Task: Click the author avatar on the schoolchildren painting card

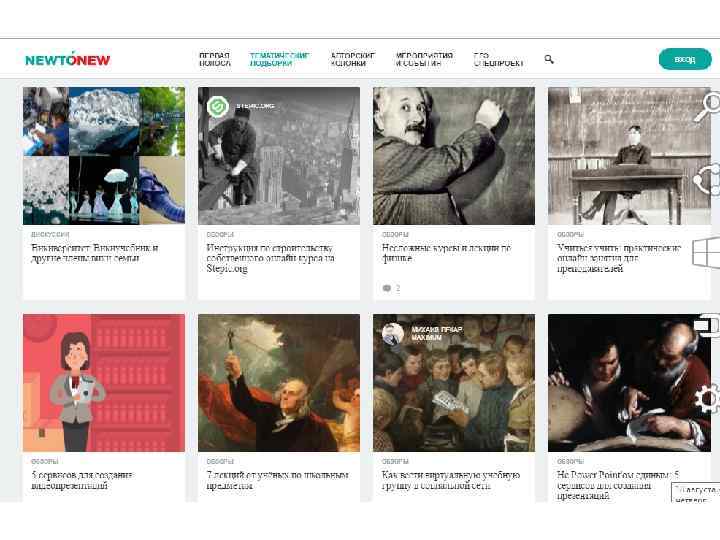Action: [393, 334]
